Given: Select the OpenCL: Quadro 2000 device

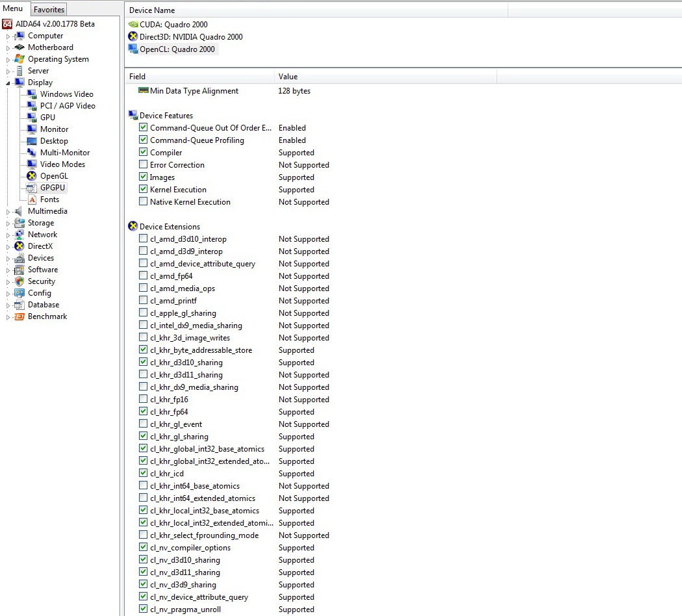Looking at the screenshot, I should pyautogui.click(x=177, y=49).
